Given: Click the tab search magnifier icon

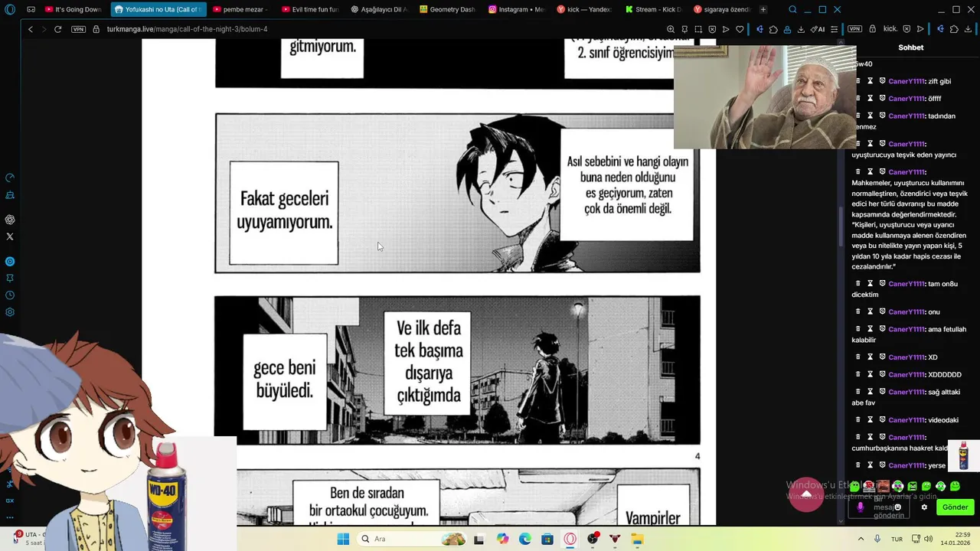Looking at the screenshot, I should [792, 10].
